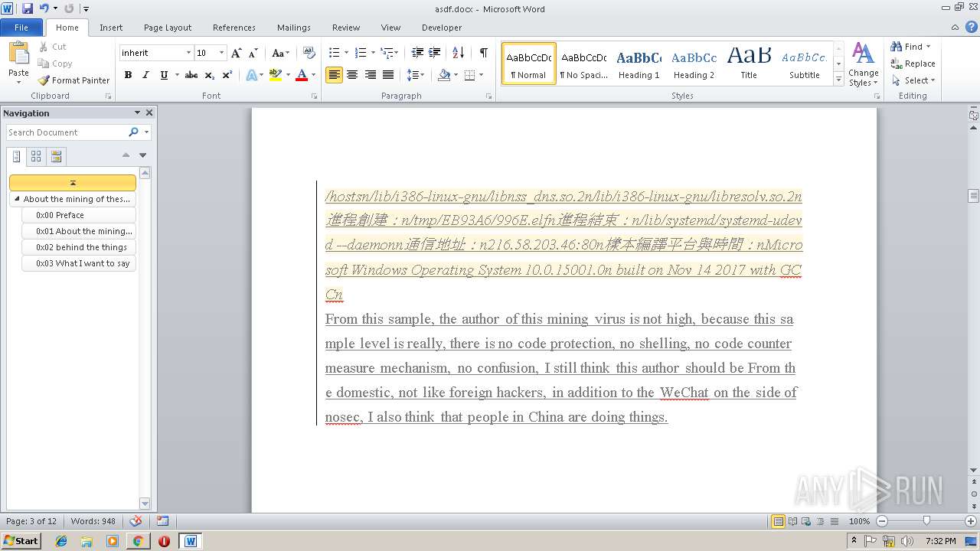Click the proofing errors status icon
This screenshot has height=551, width=980.
[x=136, y=521]
